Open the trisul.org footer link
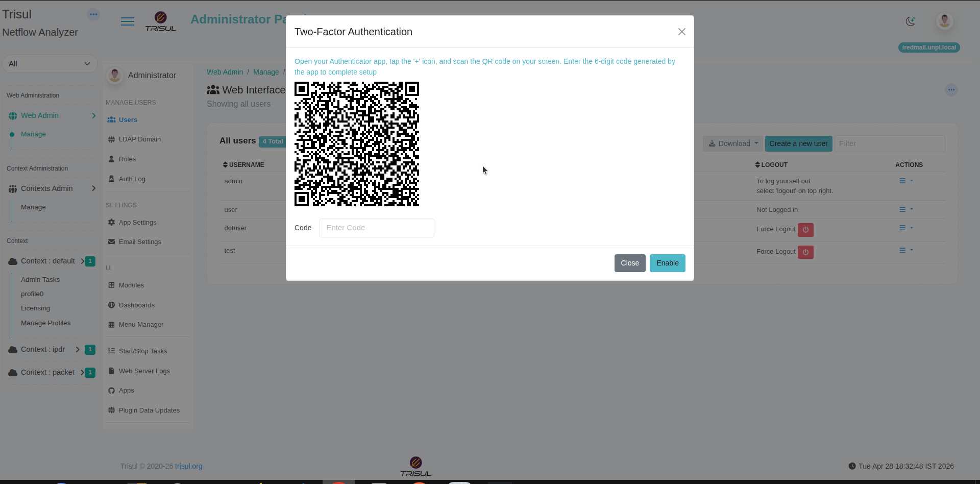The height and width of the screenshot is (484, 980). [x=188, y=466]
